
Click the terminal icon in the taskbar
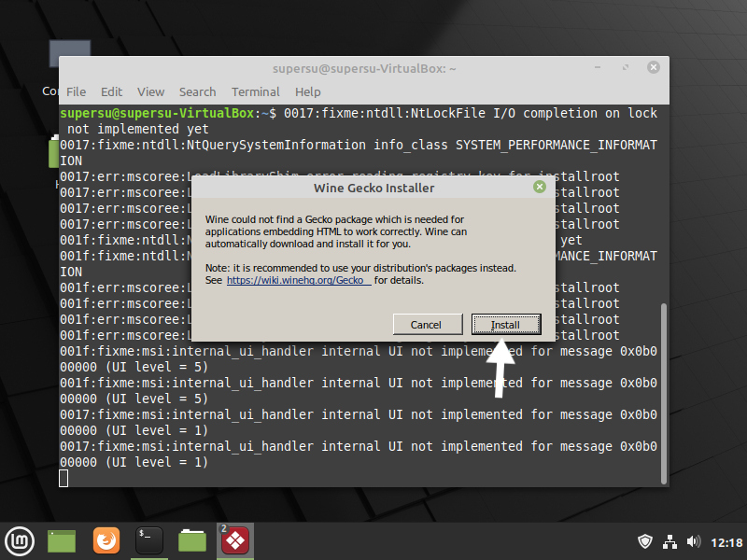pos(149,540)
